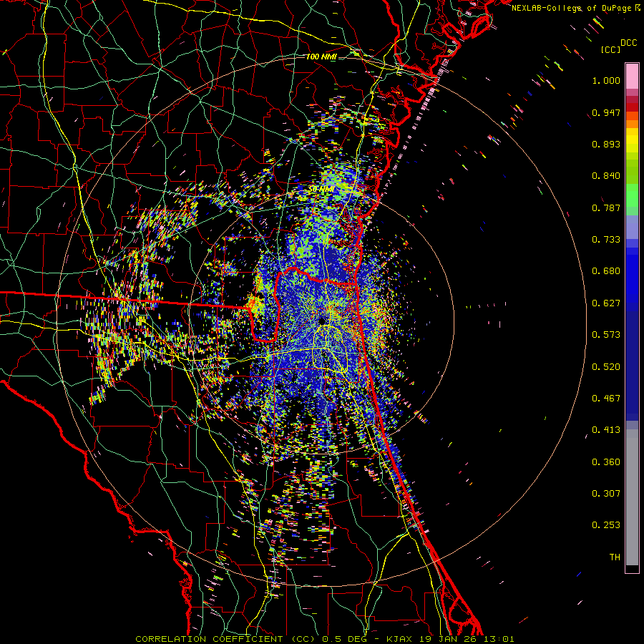Pick the pink swatch on color bar

tap(632, 77)
